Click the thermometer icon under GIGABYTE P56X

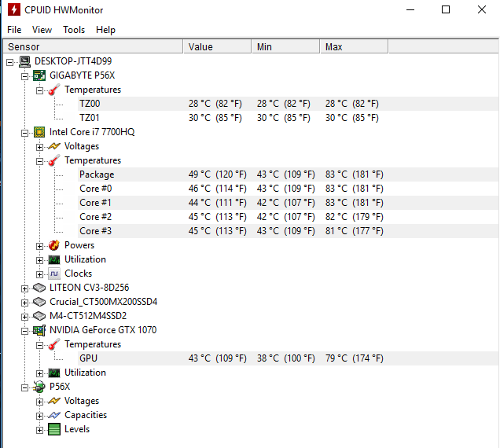pyautogui.click(x=54, y=90)
